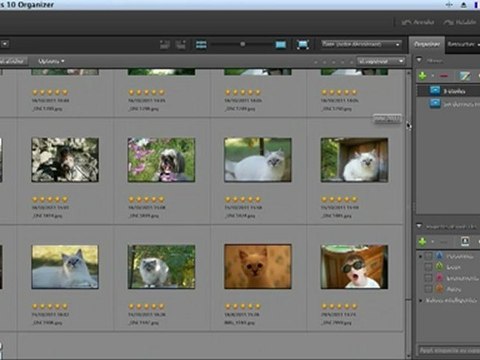Viewport: 480px width, 360px height.
Task: Click the orange Autre tag icon
Action: point(439,288)
